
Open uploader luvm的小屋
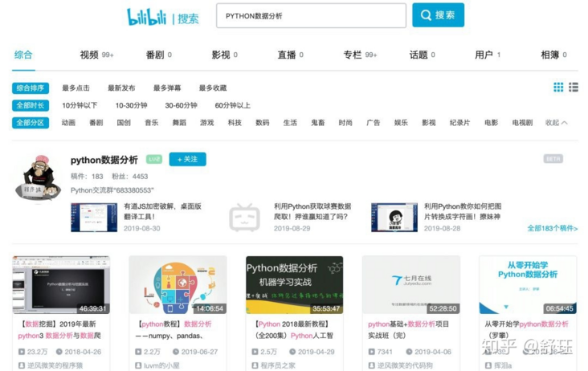(x=161, y=365)
